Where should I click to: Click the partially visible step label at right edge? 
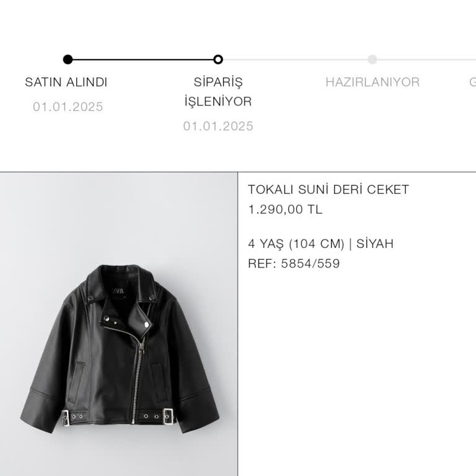473,82
